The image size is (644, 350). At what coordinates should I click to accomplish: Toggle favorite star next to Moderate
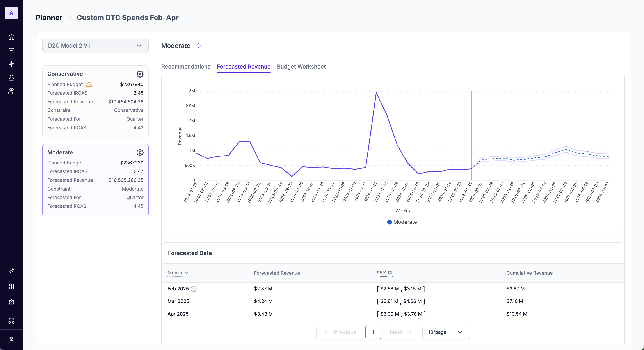click(198, 46)
